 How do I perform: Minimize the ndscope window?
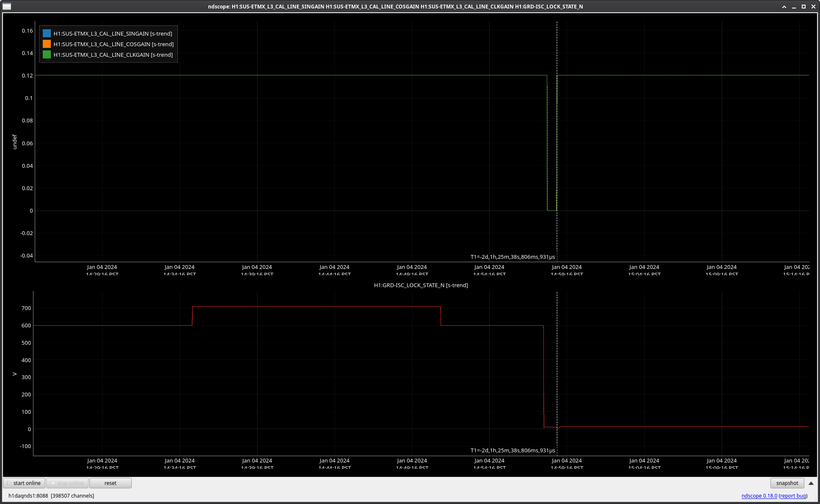[x=794, y=6]
